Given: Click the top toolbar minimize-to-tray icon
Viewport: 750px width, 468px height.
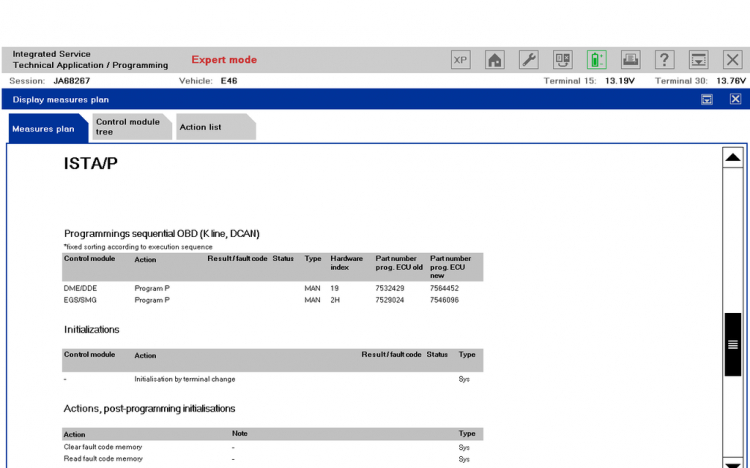Looking at the screenshot, I should click(698, 60).
